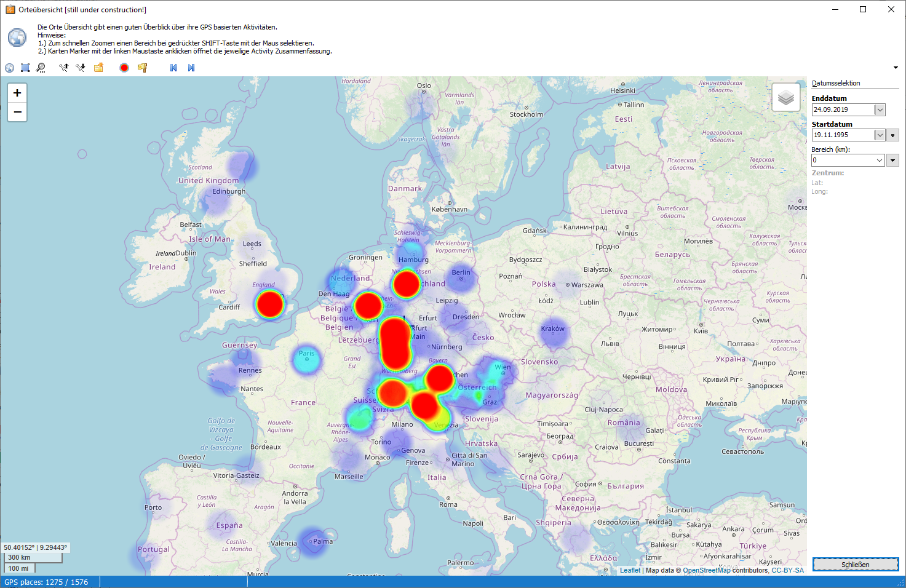Image resolution: width=906 pixels, height=588 pixels.
Task: Click the pin with up arrow icon
Action: click(63, 68)
